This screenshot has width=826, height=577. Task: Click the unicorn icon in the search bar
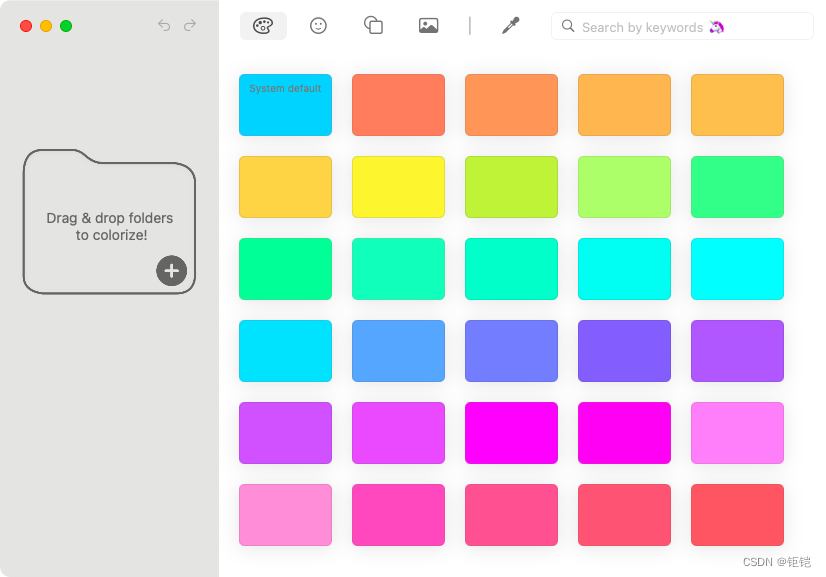(x=715, y=26)
